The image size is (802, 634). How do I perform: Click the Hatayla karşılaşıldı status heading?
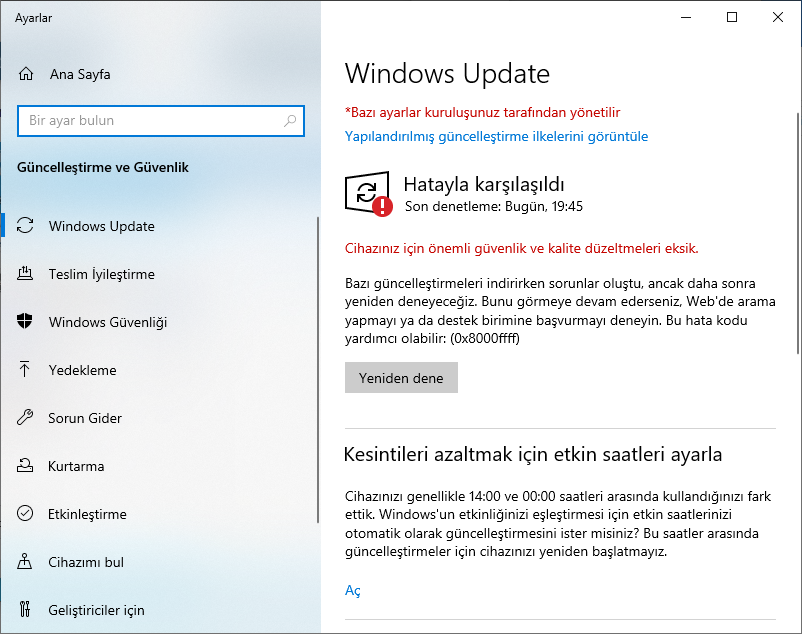[484, 185]
